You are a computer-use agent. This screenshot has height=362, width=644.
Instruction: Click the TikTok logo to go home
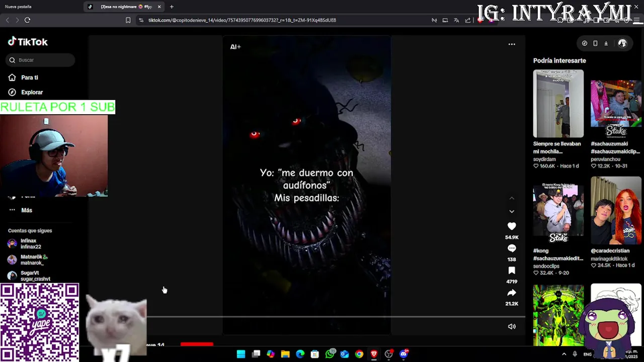[x=28, y=42]
